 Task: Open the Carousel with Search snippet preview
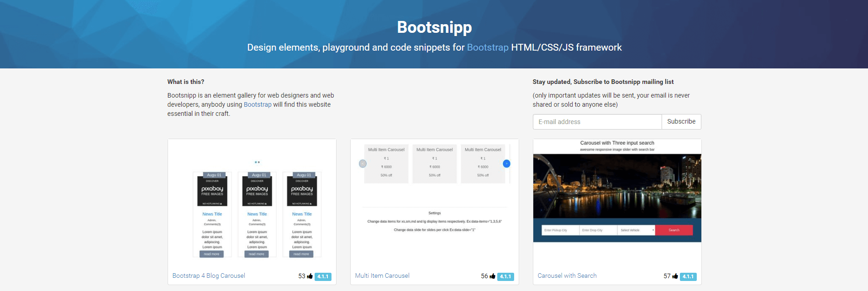pos(617,203)
